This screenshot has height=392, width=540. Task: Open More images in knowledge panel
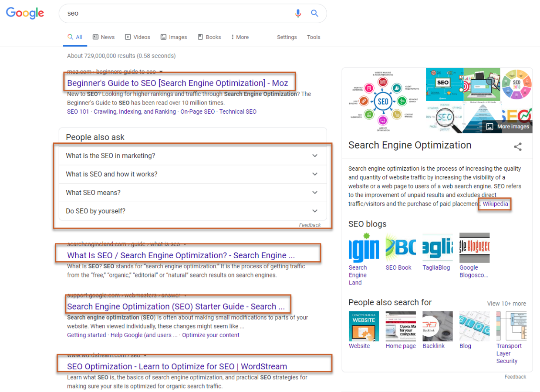[x=508, y=126]
